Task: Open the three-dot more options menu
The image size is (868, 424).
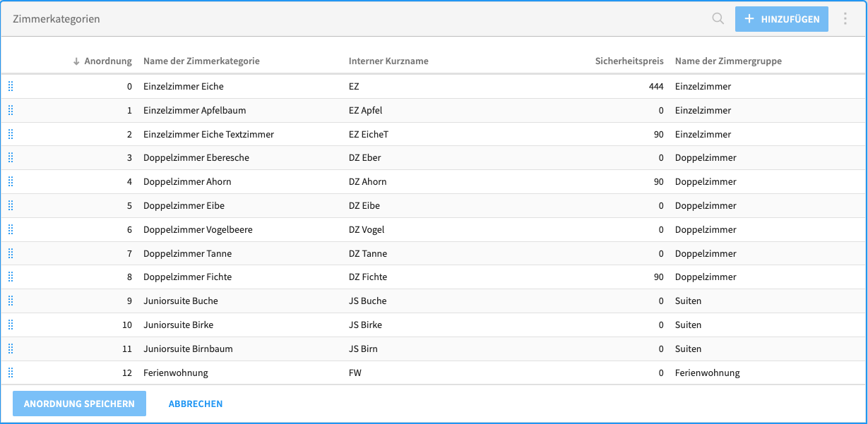Action: point(845,19)
